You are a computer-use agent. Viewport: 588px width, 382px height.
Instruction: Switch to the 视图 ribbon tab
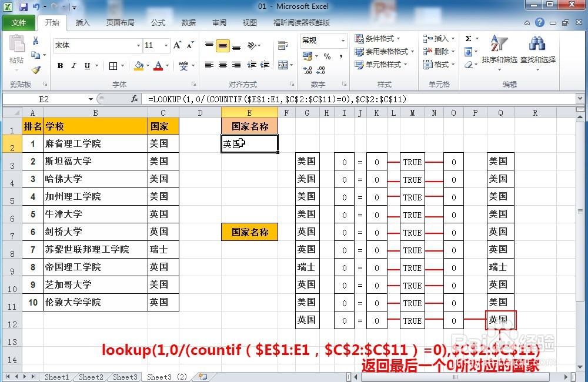pyautogui.click(x=250, y=22)
